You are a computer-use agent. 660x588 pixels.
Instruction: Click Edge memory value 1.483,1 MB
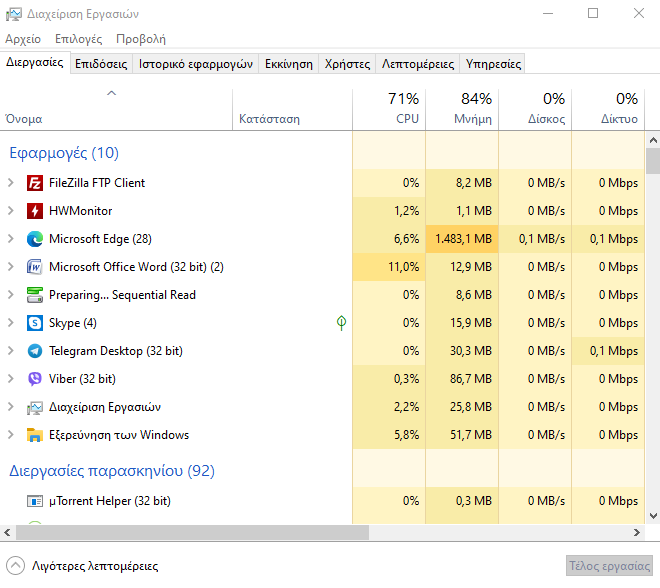[463, 239]
